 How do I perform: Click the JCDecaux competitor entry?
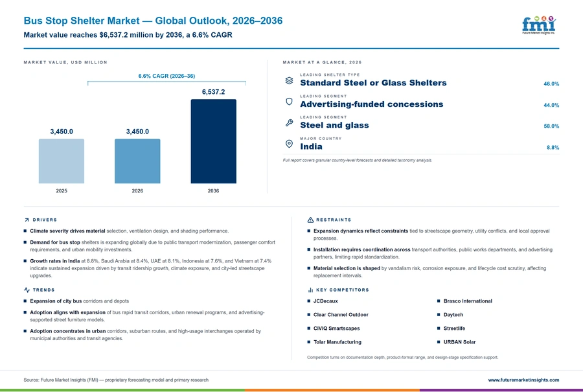(325, 301)
